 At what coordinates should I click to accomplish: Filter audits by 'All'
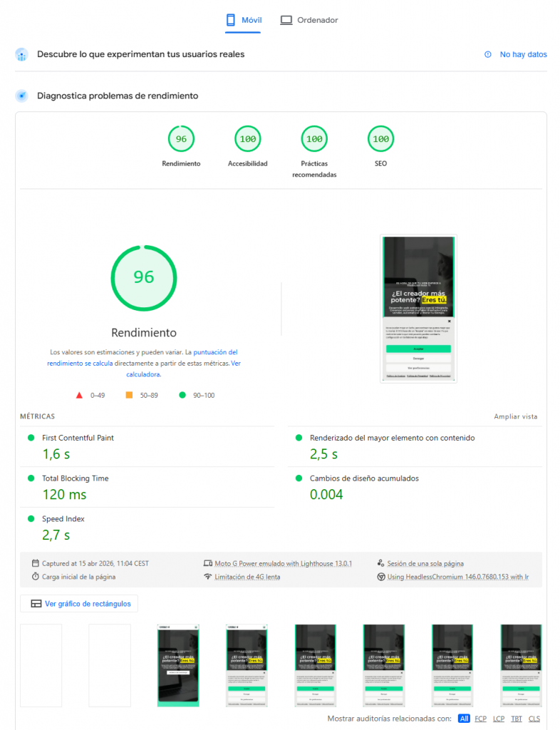coord(464,719)
